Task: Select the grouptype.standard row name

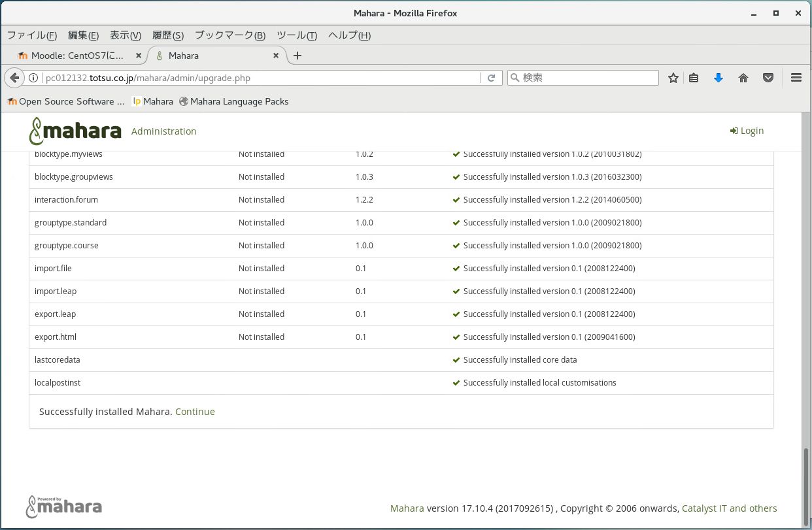Action: [71, 223]
